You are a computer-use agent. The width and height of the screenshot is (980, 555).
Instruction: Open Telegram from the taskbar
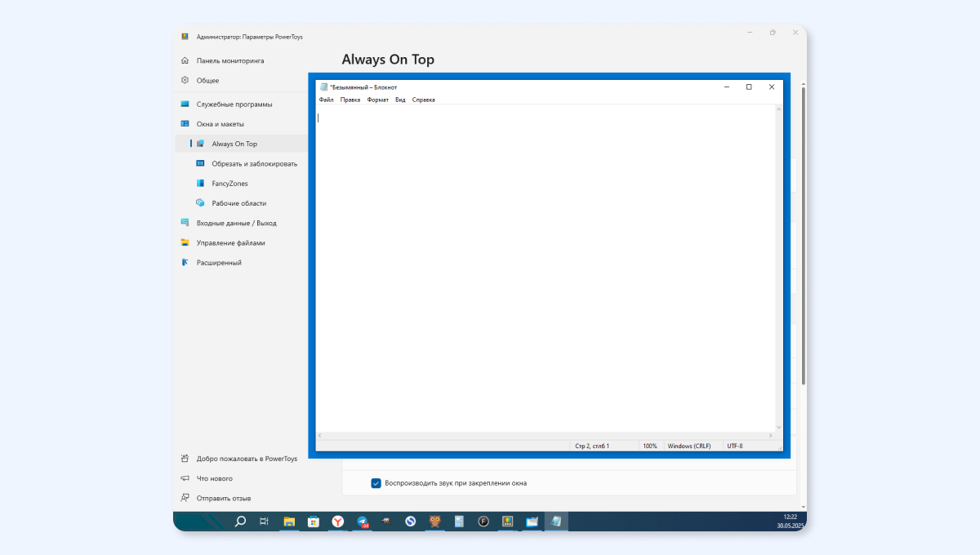pyautogui.click(x=362, y=521)
